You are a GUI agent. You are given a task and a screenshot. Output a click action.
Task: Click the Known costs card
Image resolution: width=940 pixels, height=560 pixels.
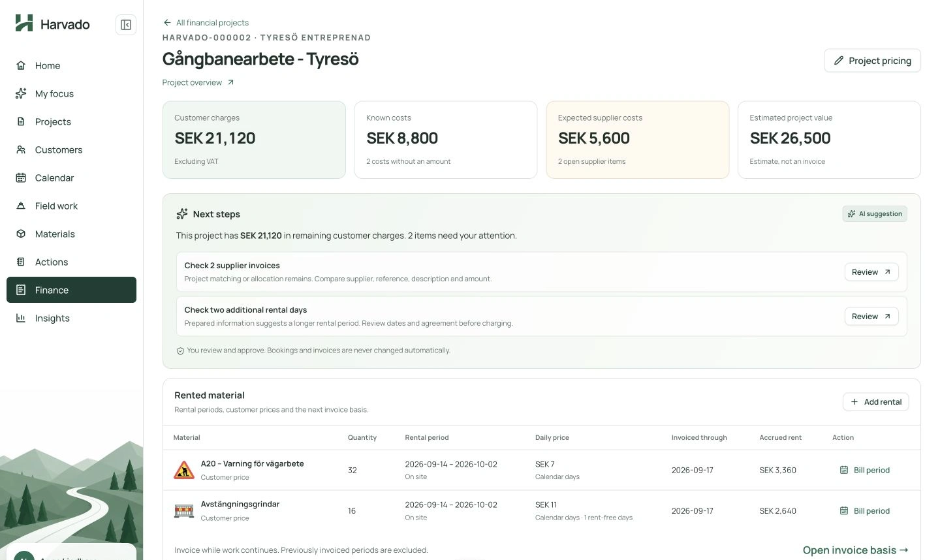tap(446, 140)
